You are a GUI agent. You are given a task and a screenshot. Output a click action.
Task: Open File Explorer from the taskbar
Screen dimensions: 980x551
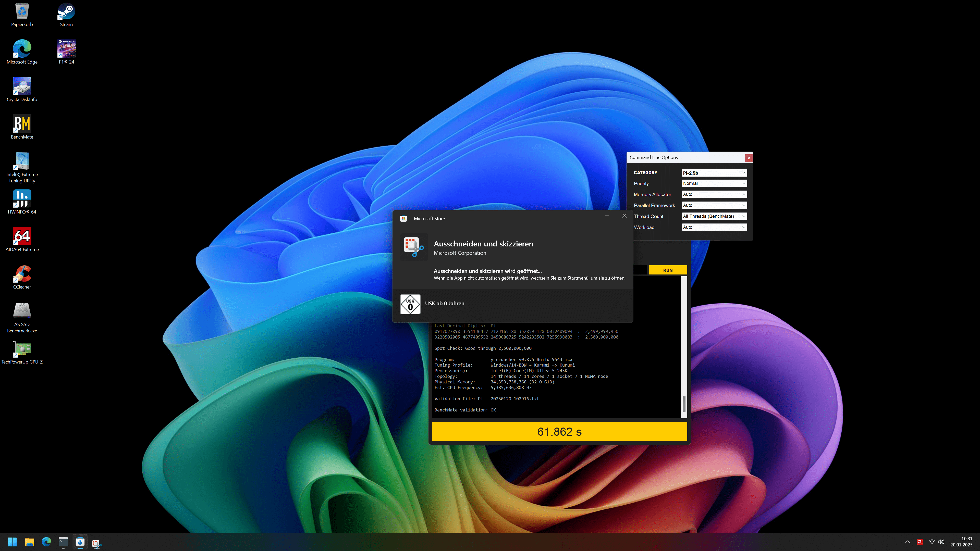tap(29, 542)
